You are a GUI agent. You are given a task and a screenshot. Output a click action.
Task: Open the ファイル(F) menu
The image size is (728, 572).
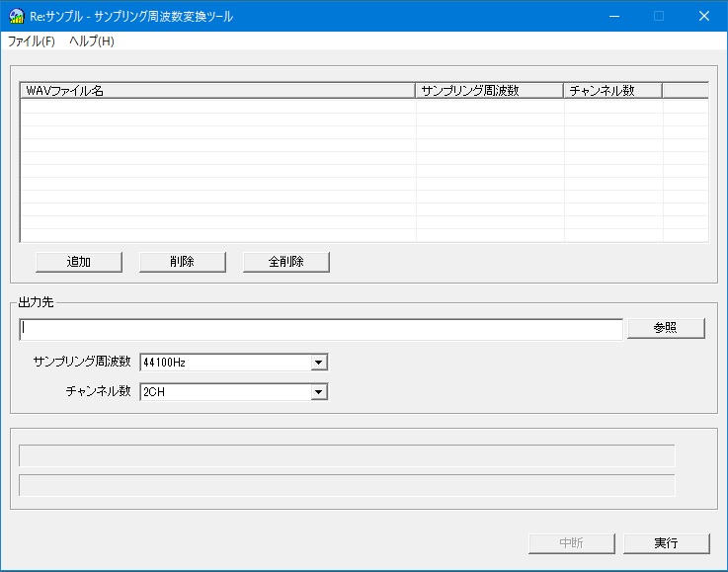point(31,41)
